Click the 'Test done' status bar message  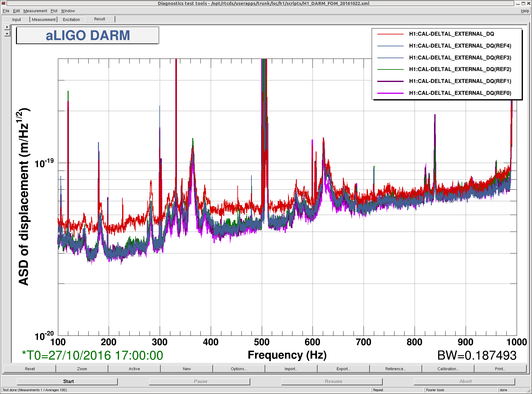click(x=35, y=390)
